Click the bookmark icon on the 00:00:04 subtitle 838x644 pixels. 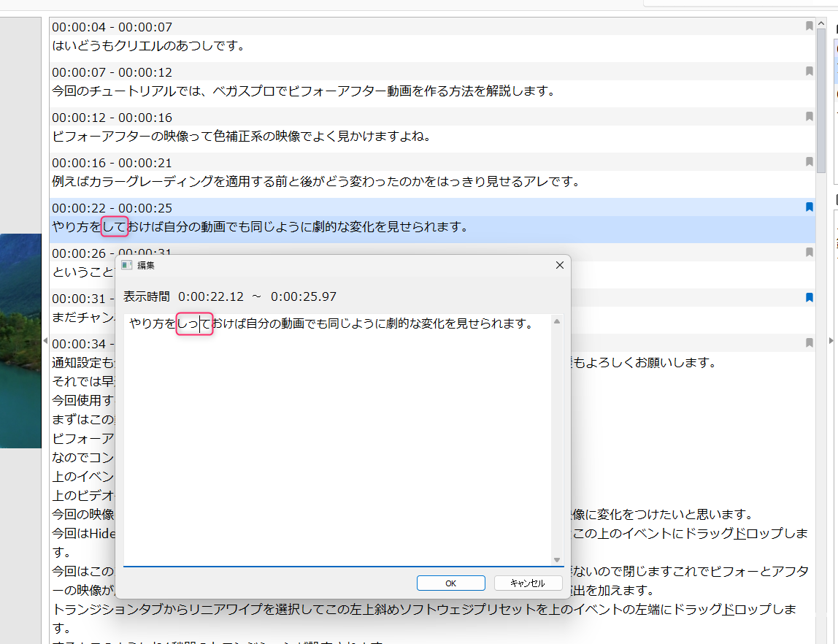[809, 26]
